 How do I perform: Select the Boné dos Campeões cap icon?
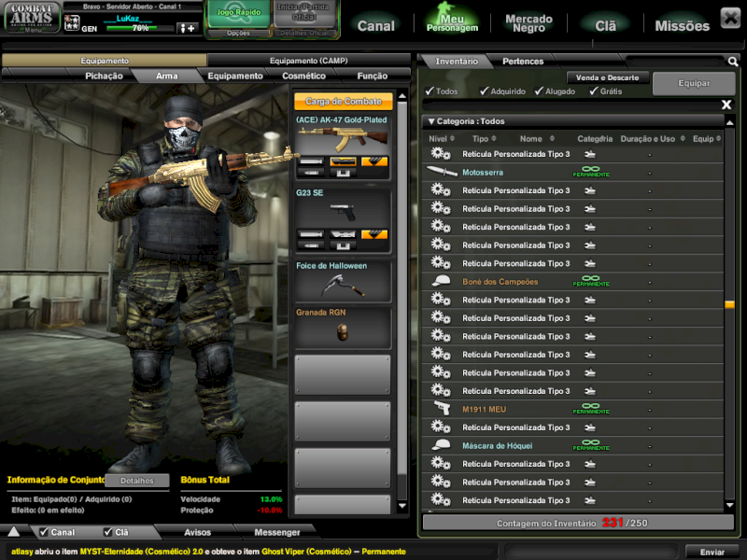[441, 281]
